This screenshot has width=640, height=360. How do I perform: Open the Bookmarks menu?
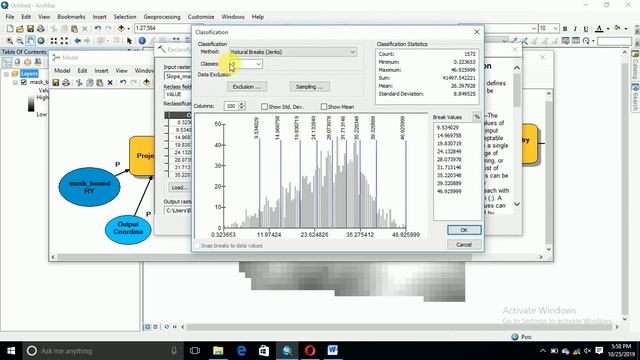pyautogui.click(x=71, y=17)
